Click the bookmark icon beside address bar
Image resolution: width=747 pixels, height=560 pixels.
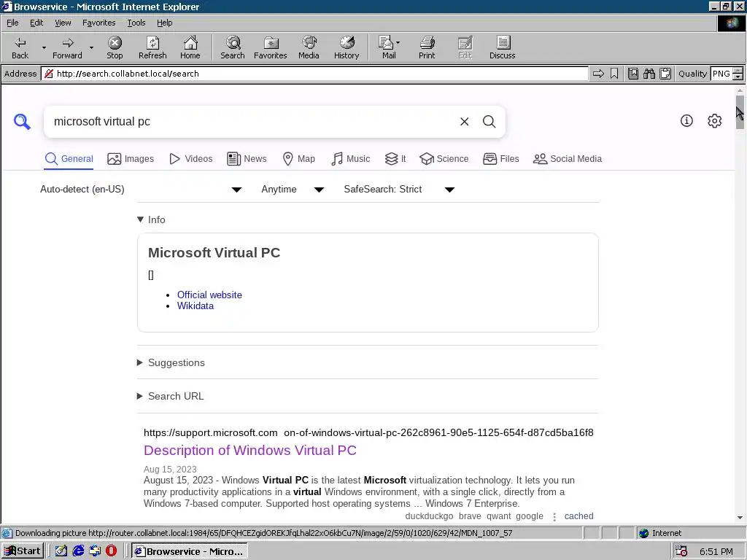[614, 74]
